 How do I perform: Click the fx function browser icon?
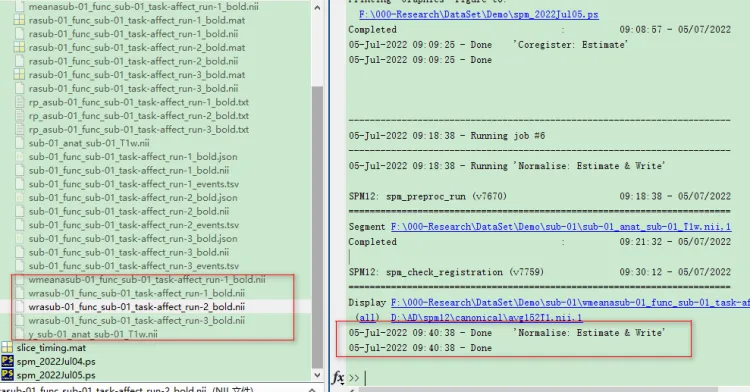coord(338,378)
